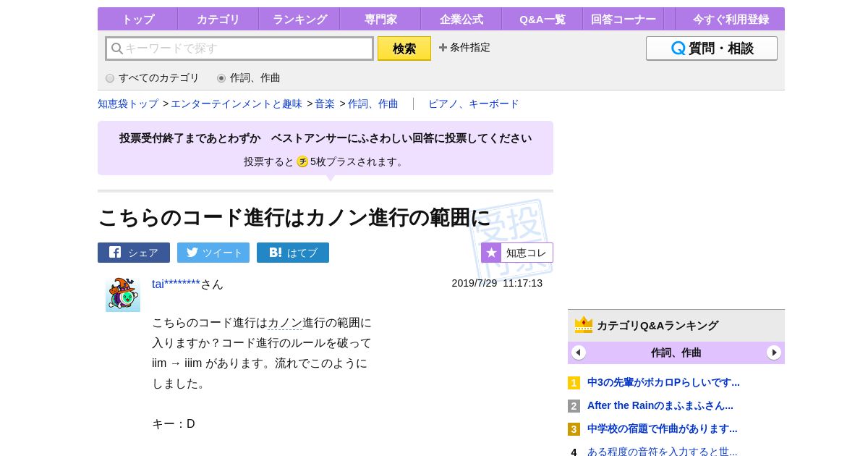Open rank 4 ある程度の音符を入力 link
868x456 pixels.
pyautogui.click(x=663, y=451)
